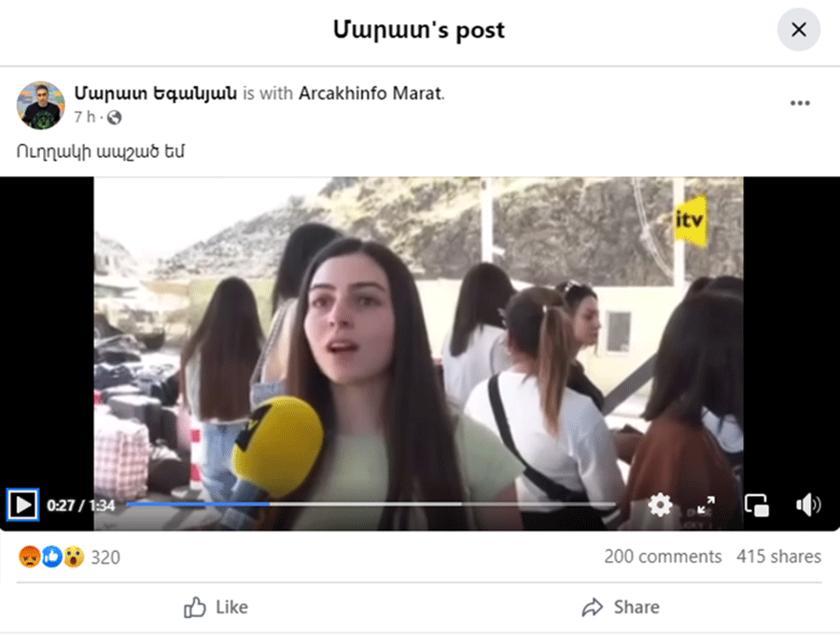Expand video to fullscreen

(707, 505)
